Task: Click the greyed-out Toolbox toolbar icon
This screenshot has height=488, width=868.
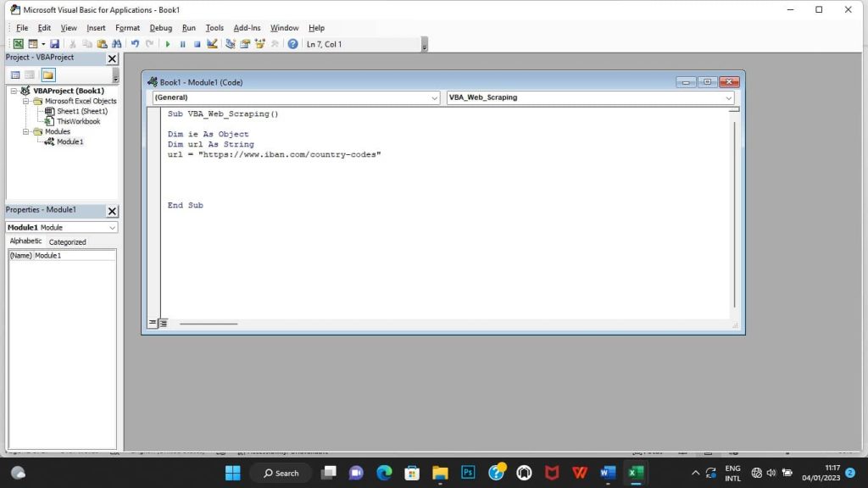Action: click(275, 44)
